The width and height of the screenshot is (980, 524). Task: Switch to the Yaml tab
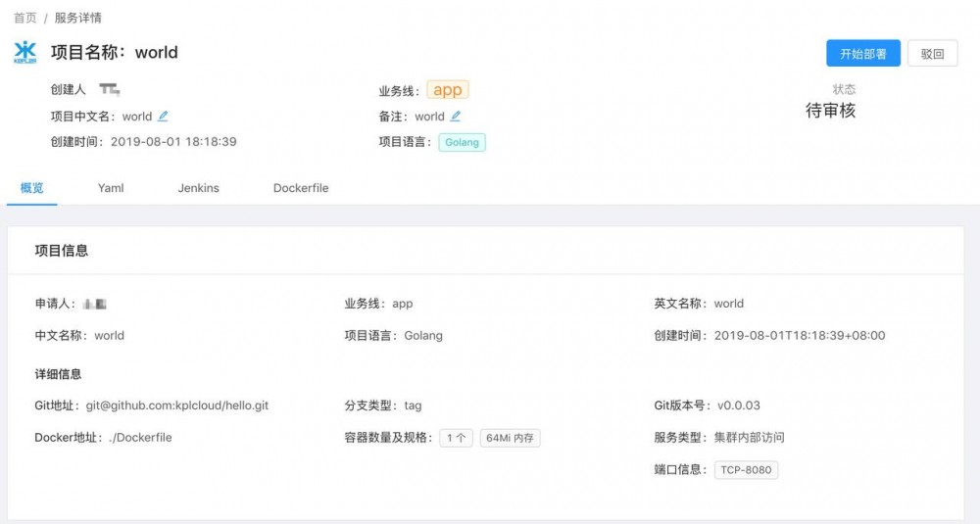pyautogui.click(x=111, y=188)
